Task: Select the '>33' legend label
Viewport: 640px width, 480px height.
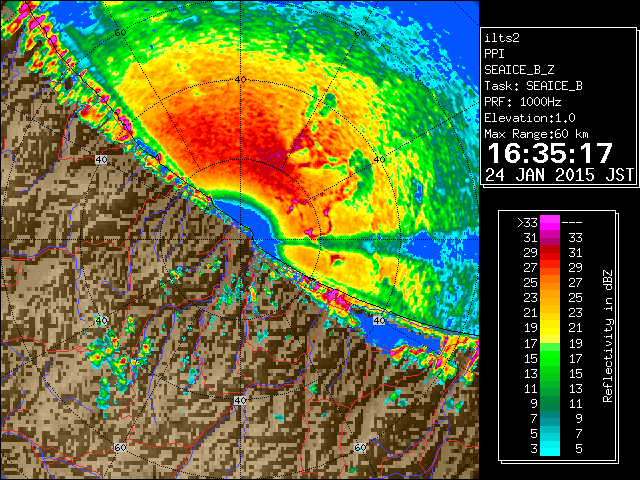Action: coord(527,223)
